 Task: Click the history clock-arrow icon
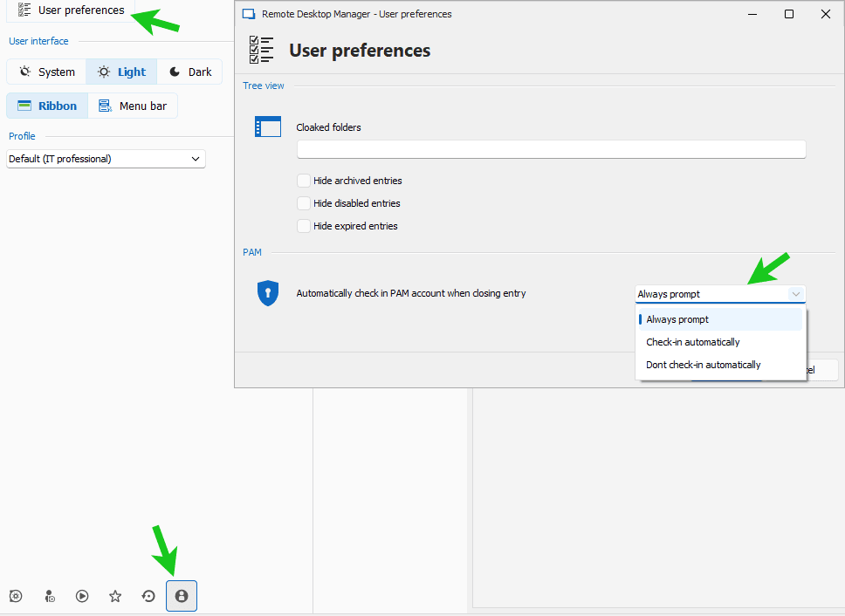(x=148, y=596)
